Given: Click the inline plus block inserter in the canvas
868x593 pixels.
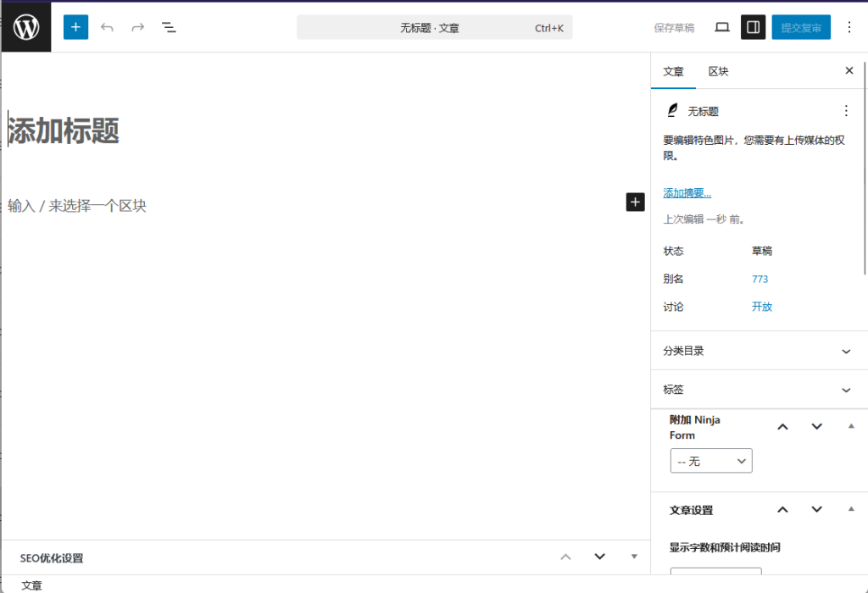Looking at the screenshot, I should coord(635,202).
